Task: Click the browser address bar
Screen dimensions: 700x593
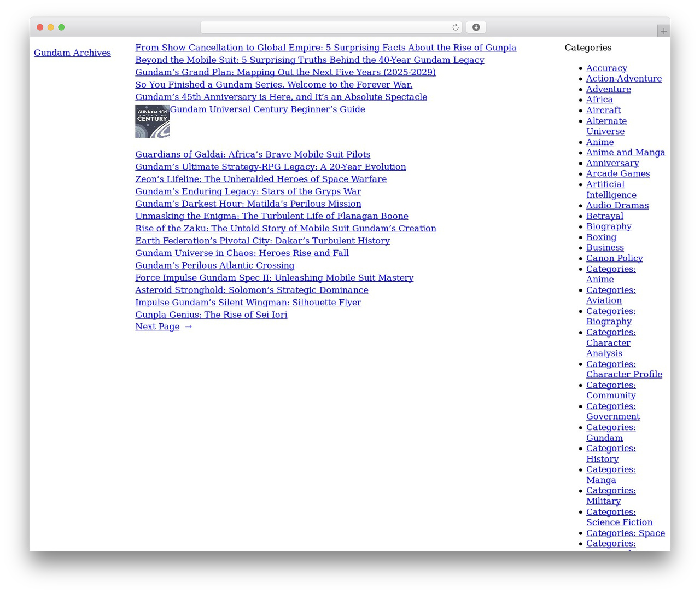Action: pyautogui.click(x=331, y=27)
